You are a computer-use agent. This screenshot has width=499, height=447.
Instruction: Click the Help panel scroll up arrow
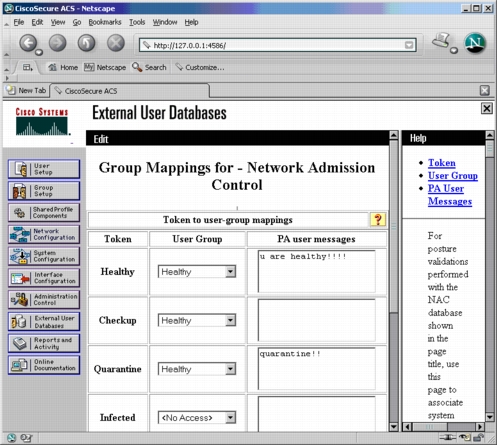(489, 135)
